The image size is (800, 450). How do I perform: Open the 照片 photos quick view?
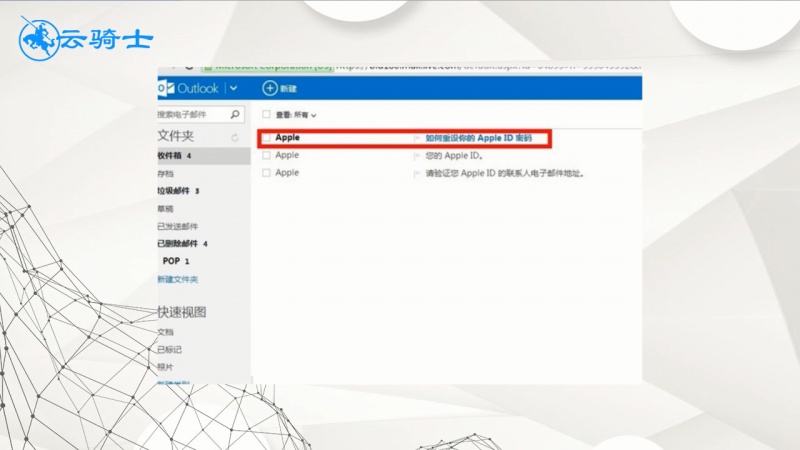tap(165, 367)
